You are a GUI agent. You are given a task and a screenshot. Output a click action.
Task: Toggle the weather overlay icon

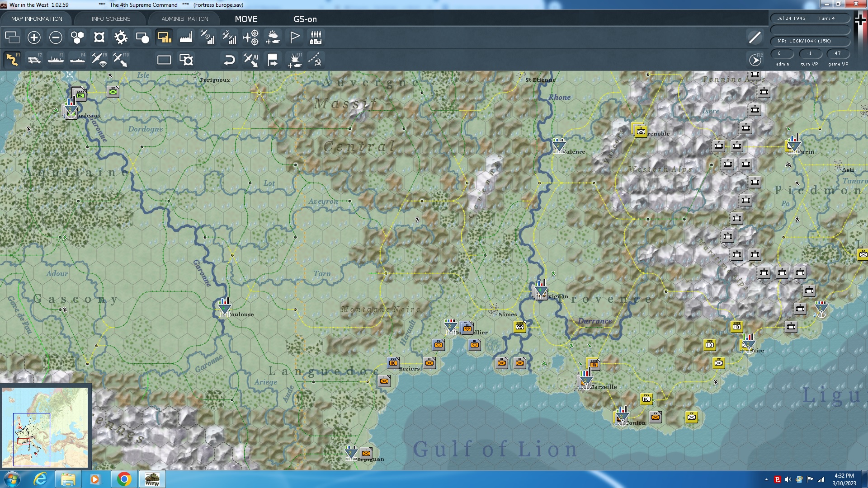pos(273,38)
